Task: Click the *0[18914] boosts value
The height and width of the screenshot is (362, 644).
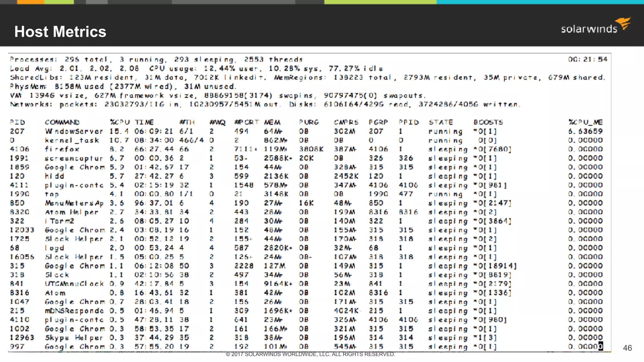Action: tap(495, 266)
